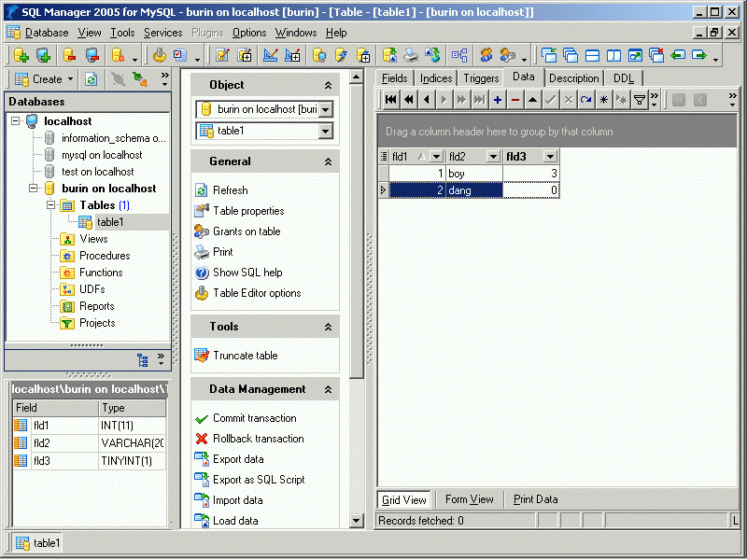Image resolution: width=747 pixels, height=560 pixels.
Task: Open the Print Data tab
Action: coord(535,499)
